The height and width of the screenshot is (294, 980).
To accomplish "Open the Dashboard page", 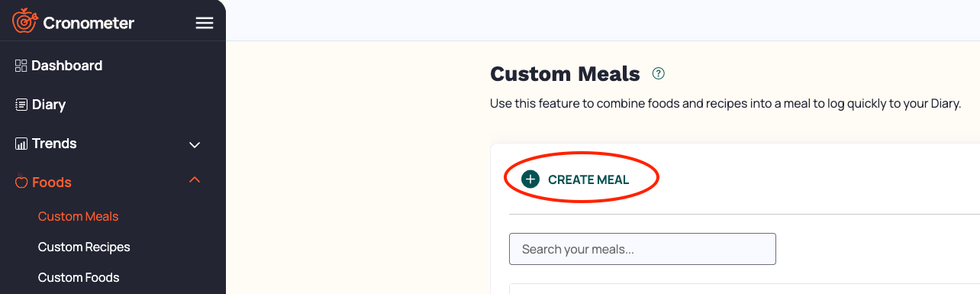I will 67,66.
